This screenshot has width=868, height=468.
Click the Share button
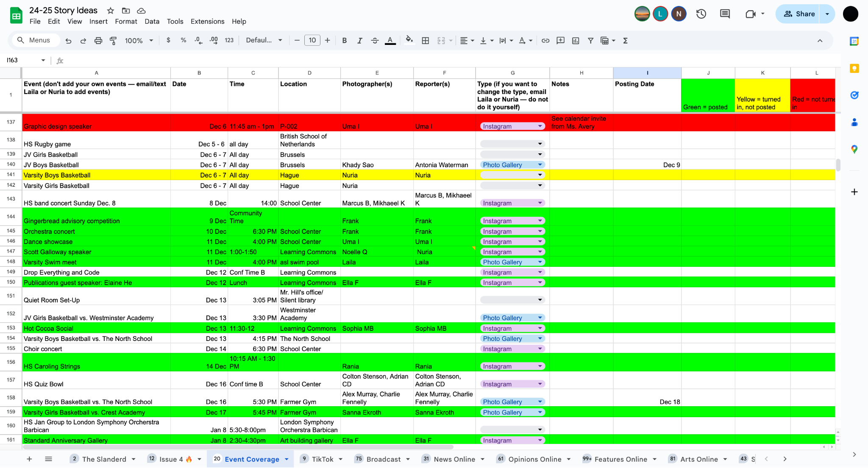[x=799, y=14]
